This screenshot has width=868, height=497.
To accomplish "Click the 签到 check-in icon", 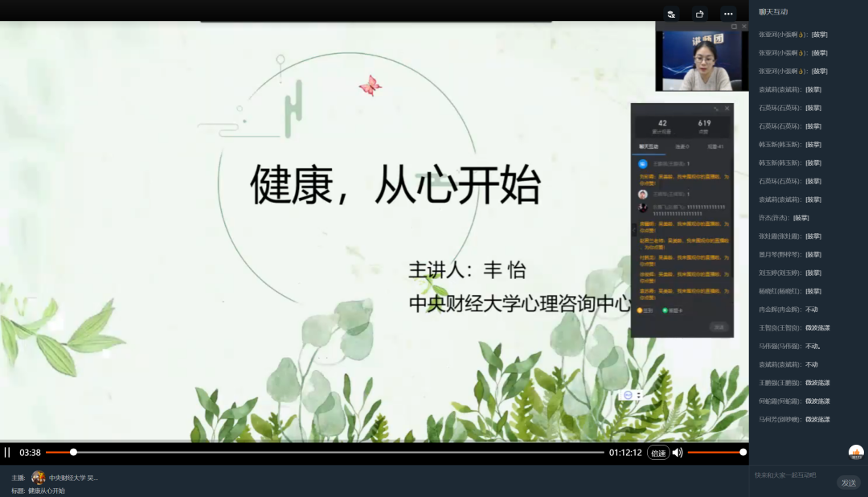I will (645, 311).
